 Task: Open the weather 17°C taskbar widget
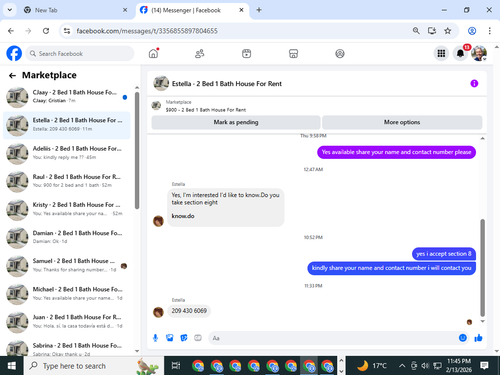(x=371, y=366)
